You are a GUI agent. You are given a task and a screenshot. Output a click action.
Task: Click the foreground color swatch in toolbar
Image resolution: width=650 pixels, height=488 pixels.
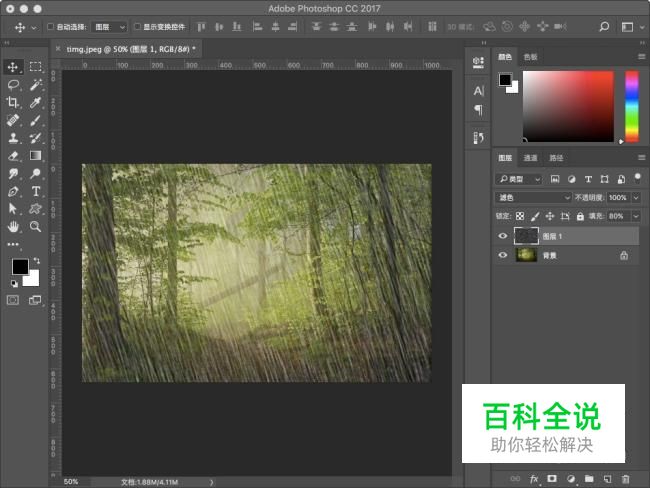(19, 266)
